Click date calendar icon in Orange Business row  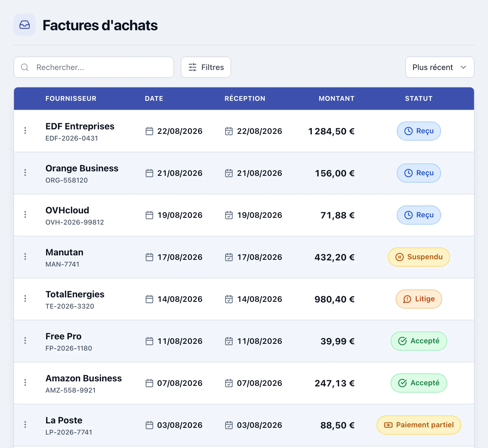click(149, 173)
